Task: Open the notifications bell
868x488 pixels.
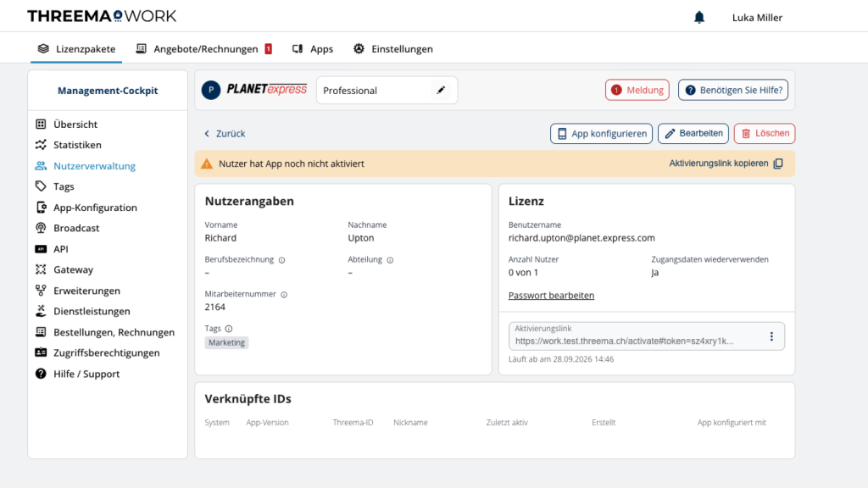Action: (x=699, y=18)
